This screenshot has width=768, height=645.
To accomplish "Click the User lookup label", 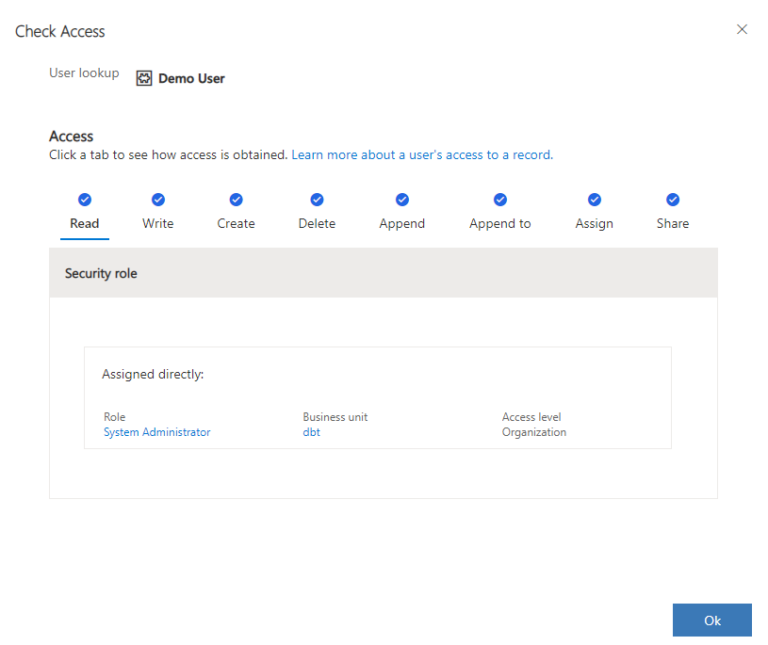I will (84, 73).
